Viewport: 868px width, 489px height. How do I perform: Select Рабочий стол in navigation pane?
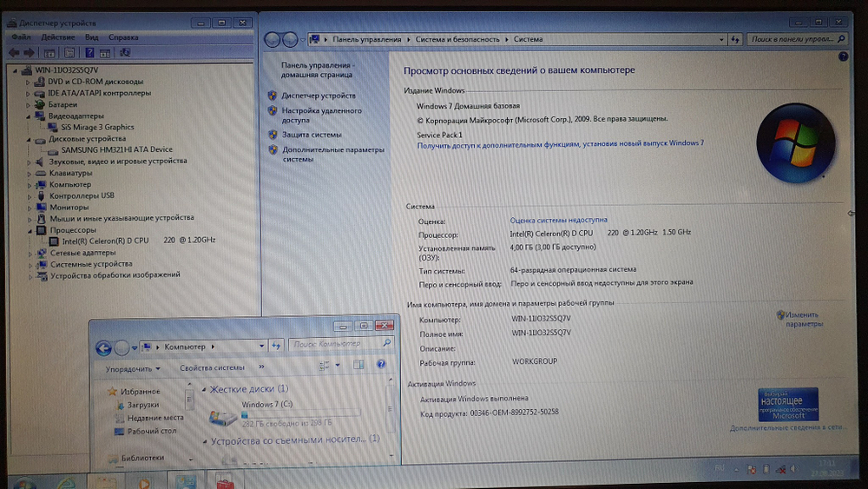coord(152,432)
